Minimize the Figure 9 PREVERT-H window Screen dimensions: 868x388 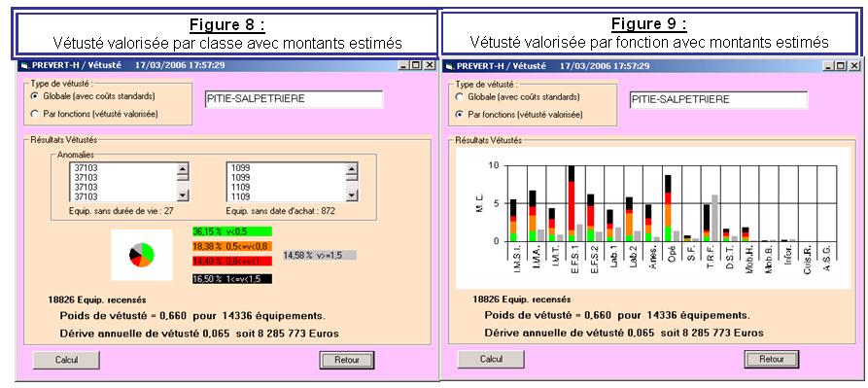(x=829, y=66)
